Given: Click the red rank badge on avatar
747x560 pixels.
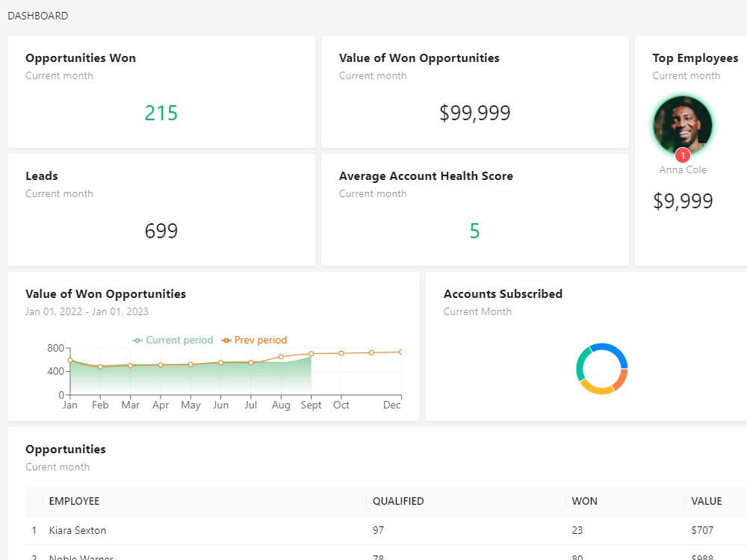Looking at the screenshot, I should pyautogui.click(x=683, y=156).
